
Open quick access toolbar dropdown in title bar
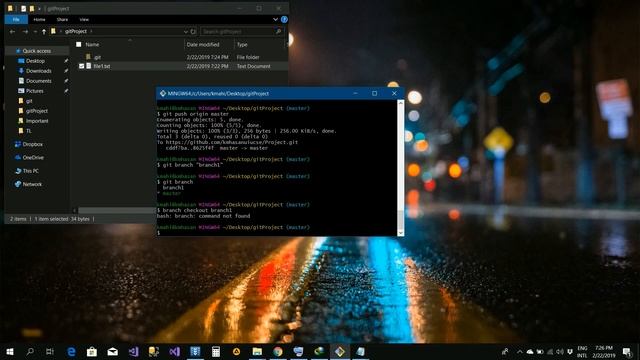tap(40, 9)
